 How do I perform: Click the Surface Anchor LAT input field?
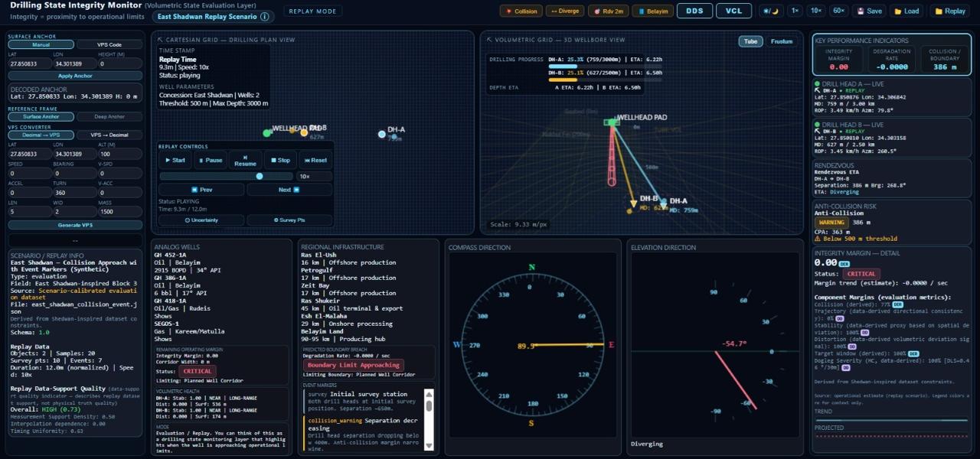point(30,63)
